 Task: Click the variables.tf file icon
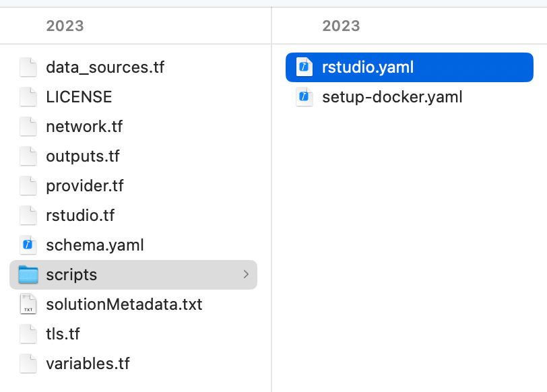pos(28,364)
